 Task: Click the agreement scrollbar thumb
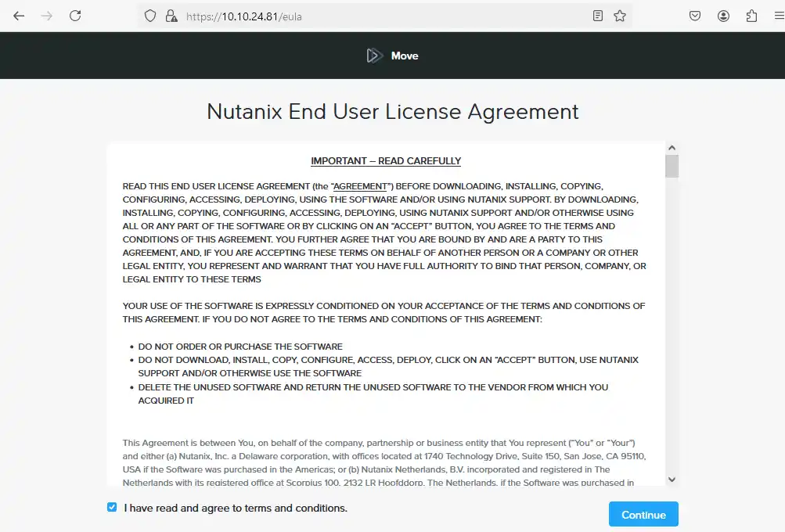tap(672, 166)
